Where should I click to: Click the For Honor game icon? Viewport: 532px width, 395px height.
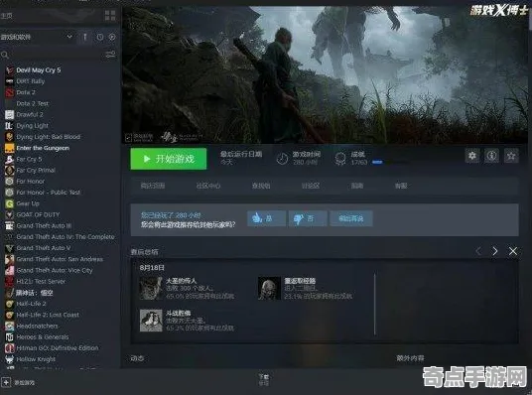point(10,182)
